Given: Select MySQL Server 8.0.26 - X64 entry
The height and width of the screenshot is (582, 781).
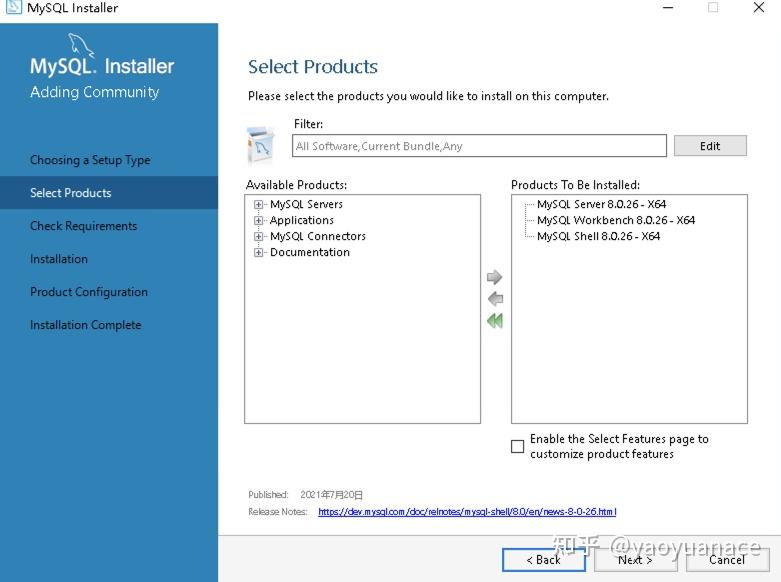Looking at the screenshot, I should click(601, 204).
